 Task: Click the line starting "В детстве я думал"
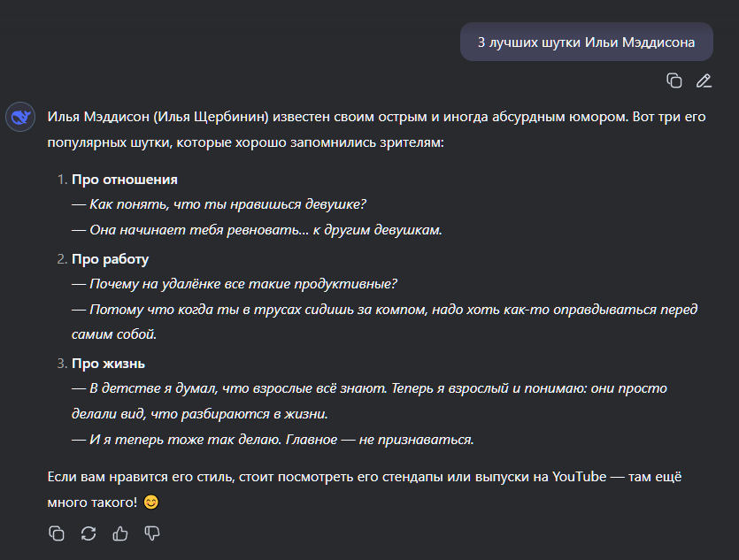(369, 402)
